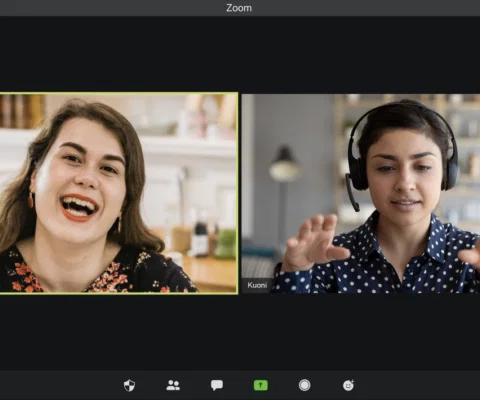Start recording with the Record icon

click(304, 385)
